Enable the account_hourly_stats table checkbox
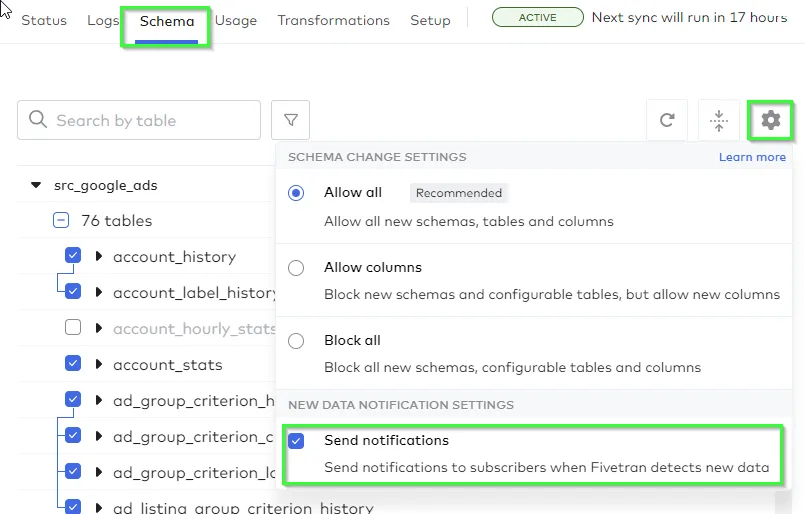This screenshot has width=805, height=514. tap(73, 328)
